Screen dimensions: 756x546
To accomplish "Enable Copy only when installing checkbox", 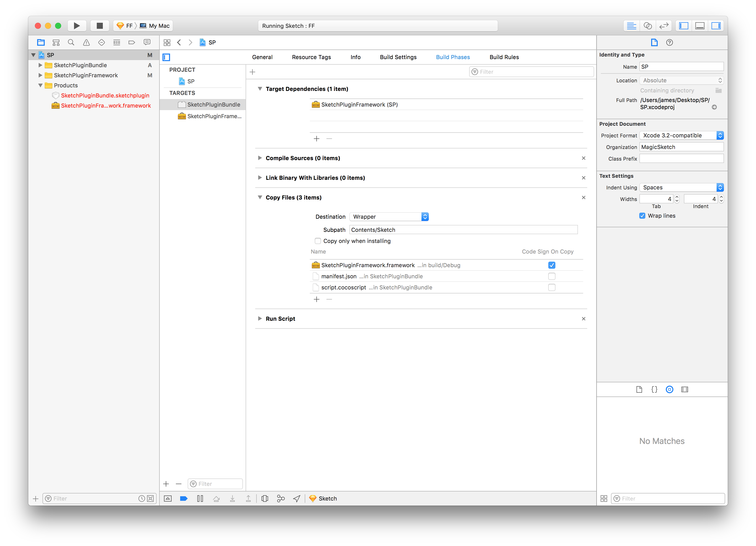I will tap(318, 241).
